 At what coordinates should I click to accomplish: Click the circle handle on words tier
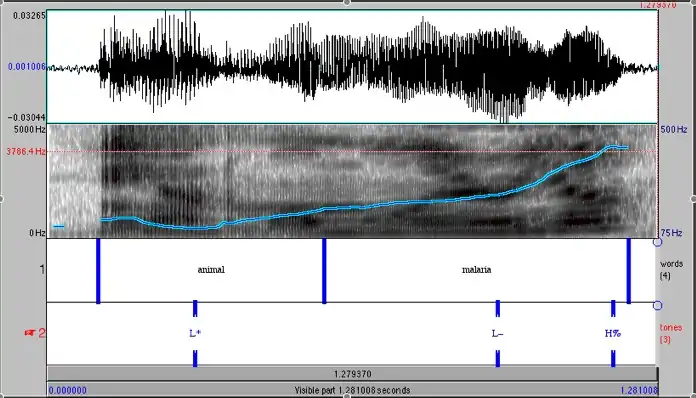click(657, 242)
